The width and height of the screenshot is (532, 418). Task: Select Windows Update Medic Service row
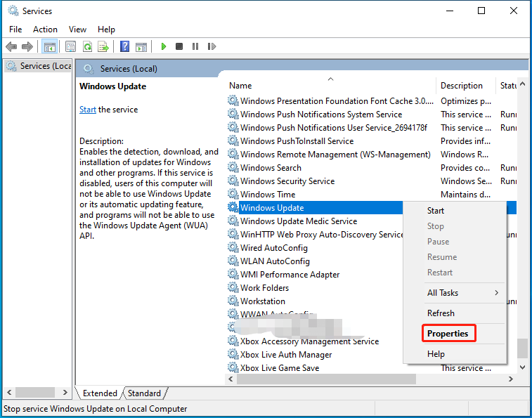pos(299,221)
